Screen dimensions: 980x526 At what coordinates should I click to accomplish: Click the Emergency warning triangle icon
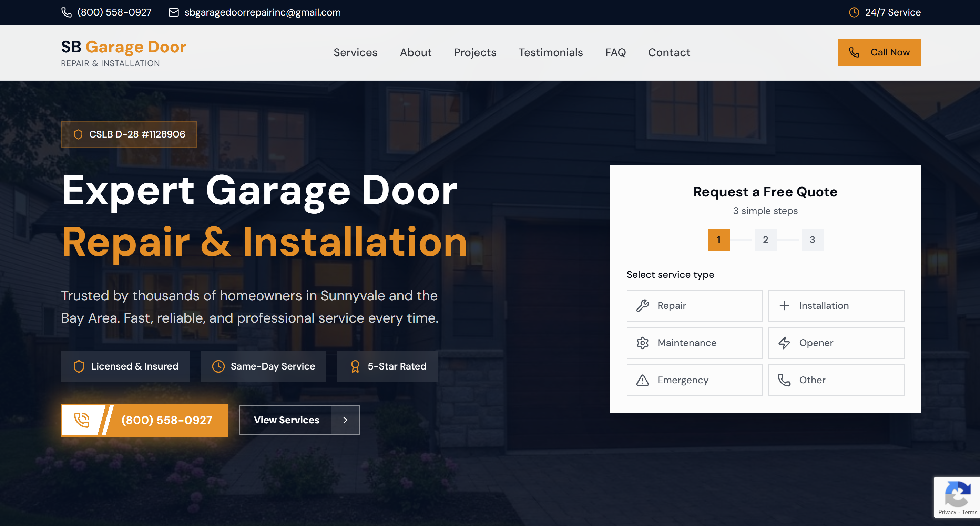643,380
